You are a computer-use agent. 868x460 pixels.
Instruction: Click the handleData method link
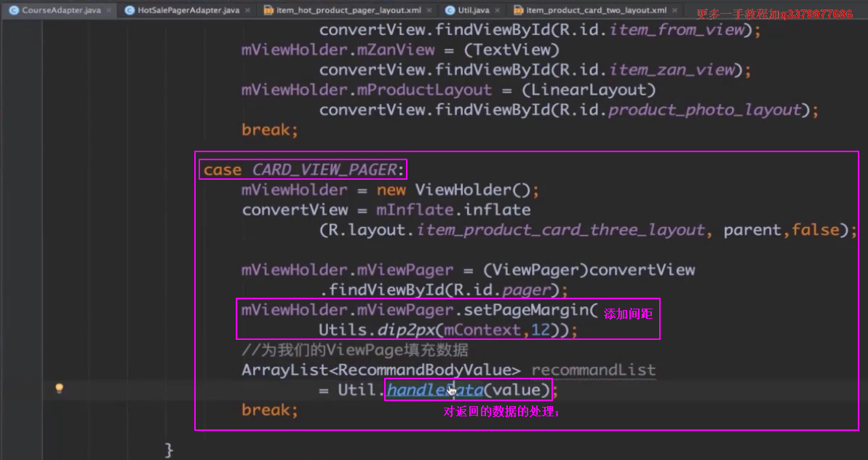(x=434, y=390)
